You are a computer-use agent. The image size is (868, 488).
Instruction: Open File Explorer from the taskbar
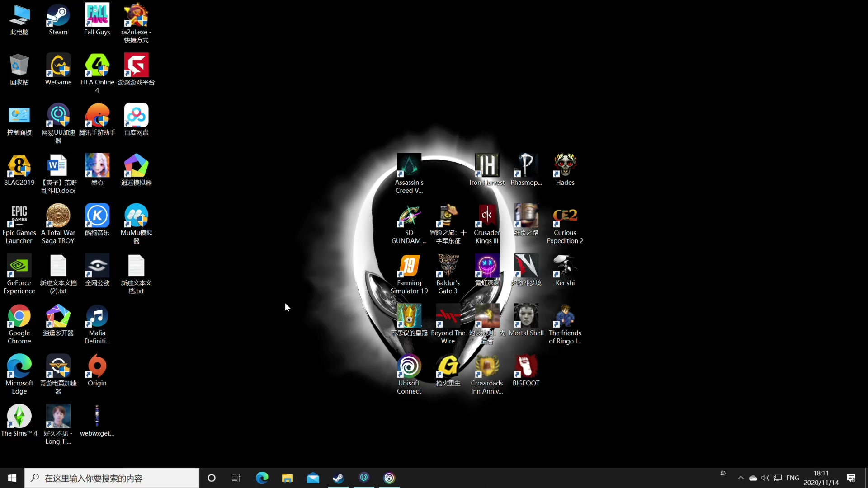(287, 478)
